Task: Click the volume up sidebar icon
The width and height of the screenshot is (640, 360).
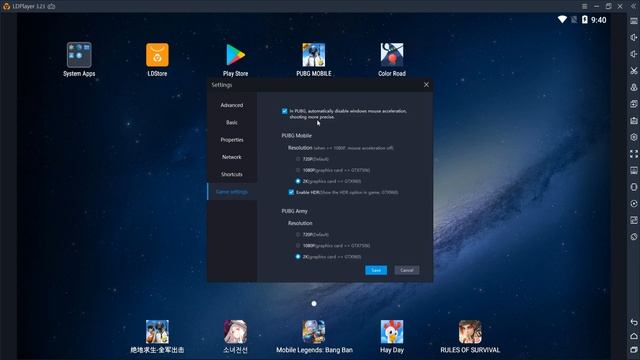Action: point(633,37)
